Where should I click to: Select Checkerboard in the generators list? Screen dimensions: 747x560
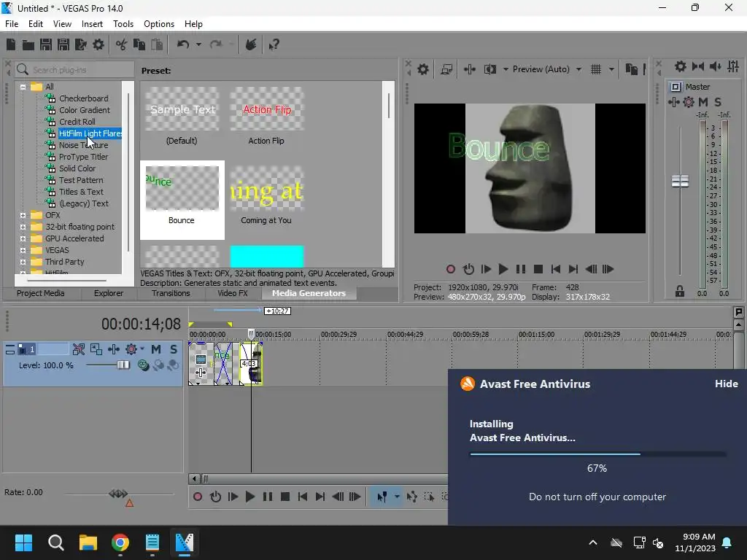tap(83, 98)
